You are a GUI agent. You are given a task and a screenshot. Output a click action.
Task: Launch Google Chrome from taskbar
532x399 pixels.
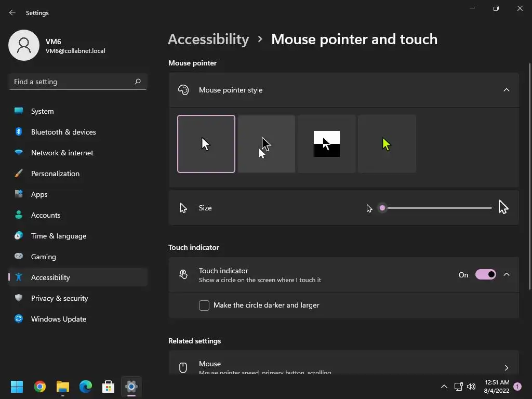pos(39,387)
